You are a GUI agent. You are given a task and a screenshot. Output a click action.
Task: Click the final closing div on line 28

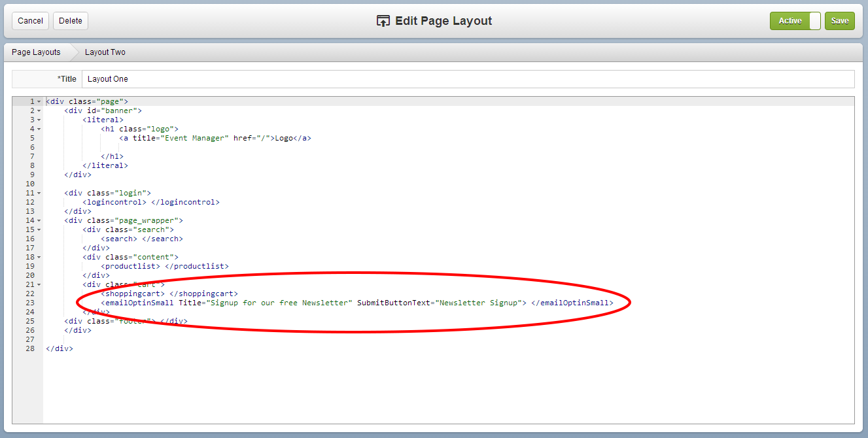point(60,348)
